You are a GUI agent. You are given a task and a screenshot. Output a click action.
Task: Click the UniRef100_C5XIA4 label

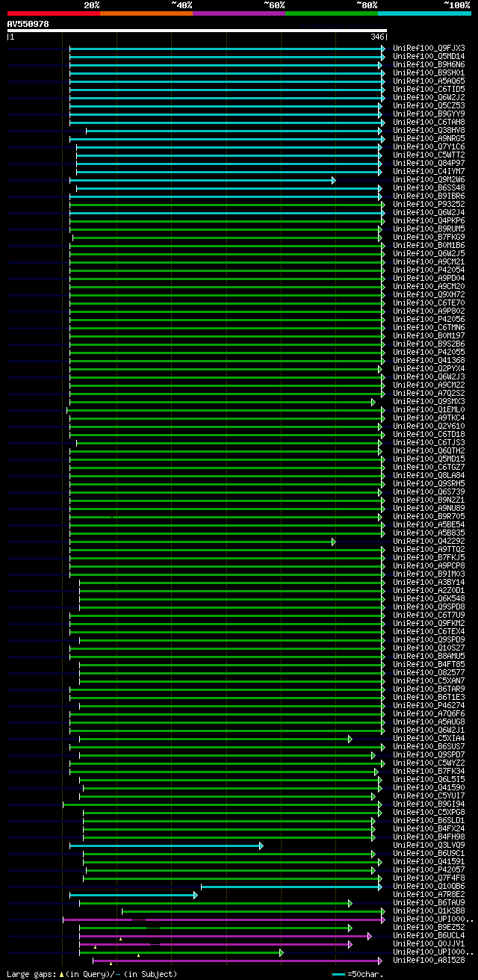click(429, 738)
